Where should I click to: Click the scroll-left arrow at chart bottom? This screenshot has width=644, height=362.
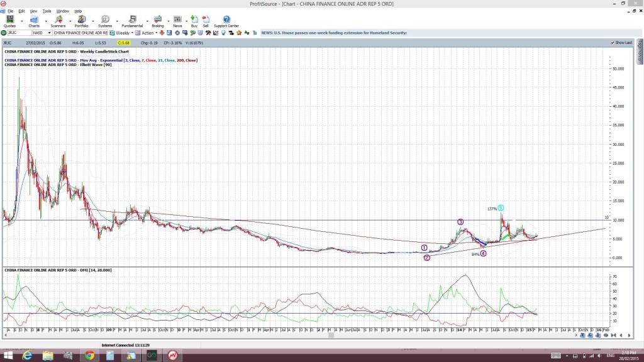coord(5,336)
